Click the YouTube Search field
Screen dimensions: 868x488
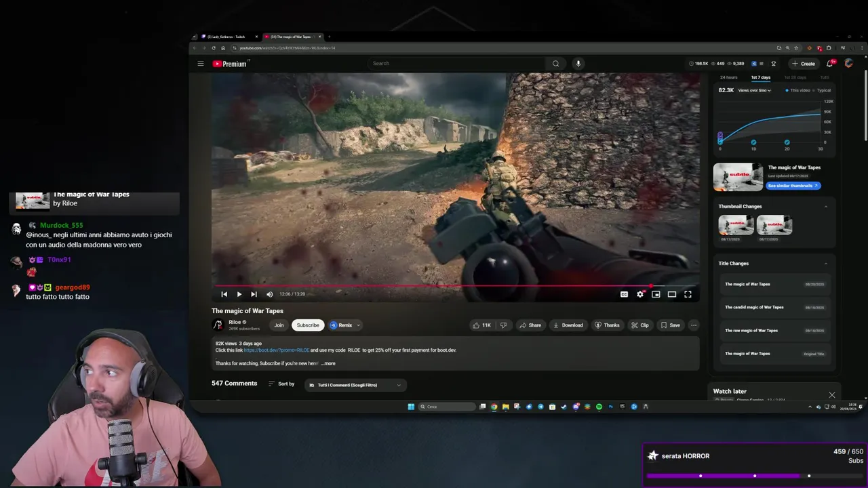[458, 64]
